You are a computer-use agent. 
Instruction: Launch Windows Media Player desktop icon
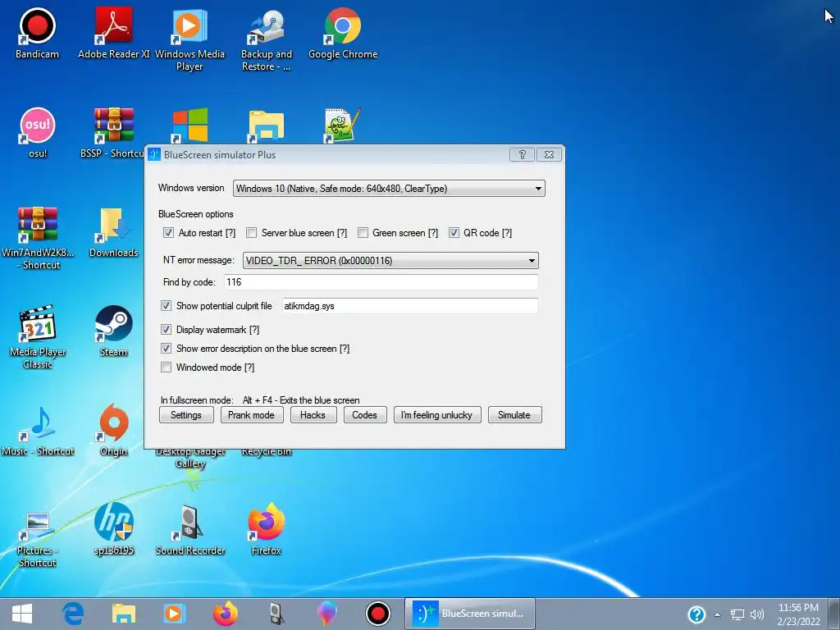click(189, 39)
